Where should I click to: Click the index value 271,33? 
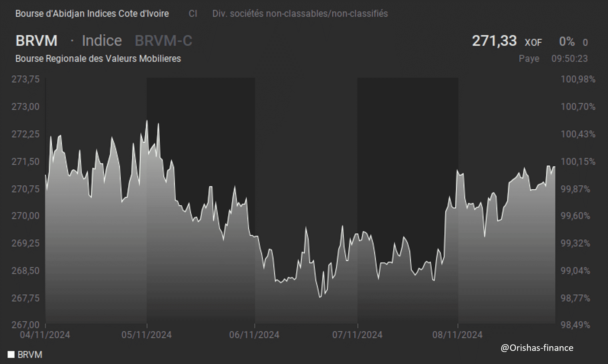(x=494, y=41)
